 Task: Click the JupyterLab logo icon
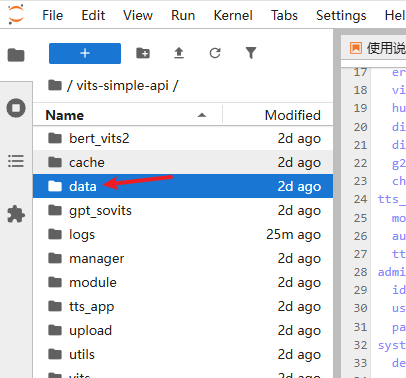coord(16,14)
